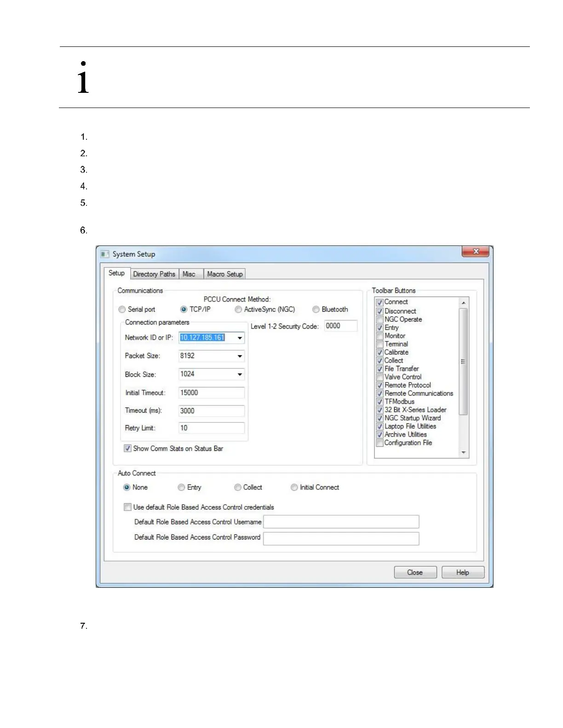
Task: Click the Close button
Action: click(x=415, y=573)
